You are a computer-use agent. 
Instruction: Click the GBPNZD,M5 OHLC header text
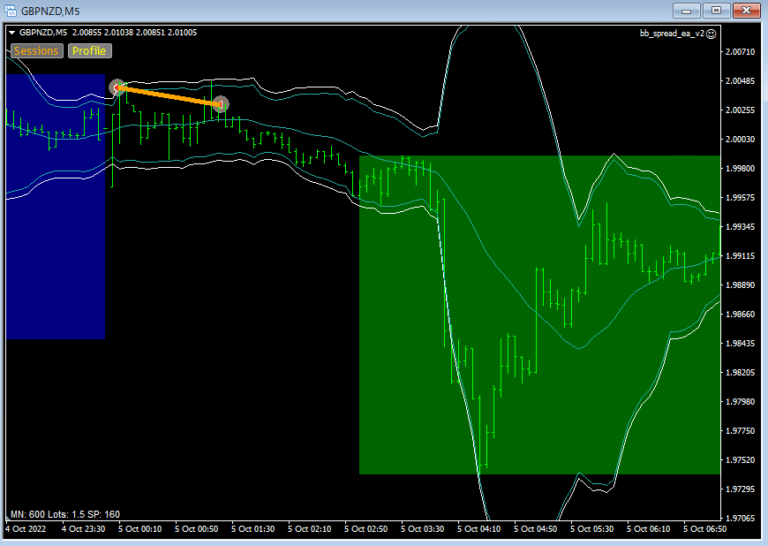[x=108, y=33]
